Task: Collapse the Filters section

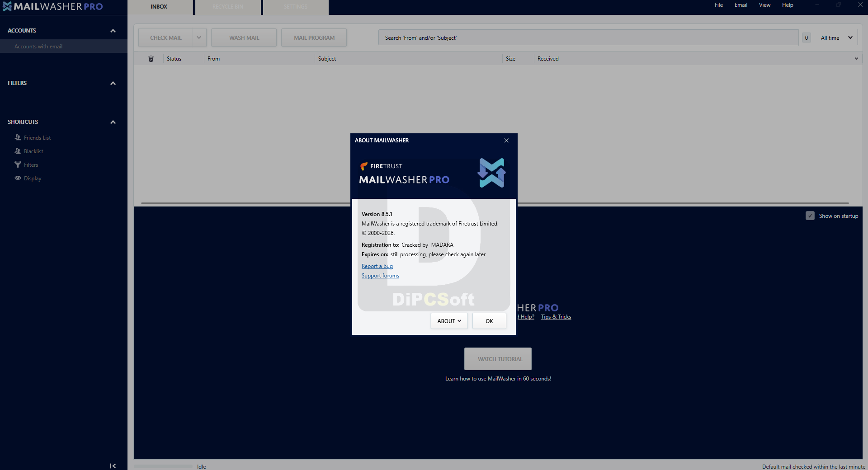Action: coord(113,83)
